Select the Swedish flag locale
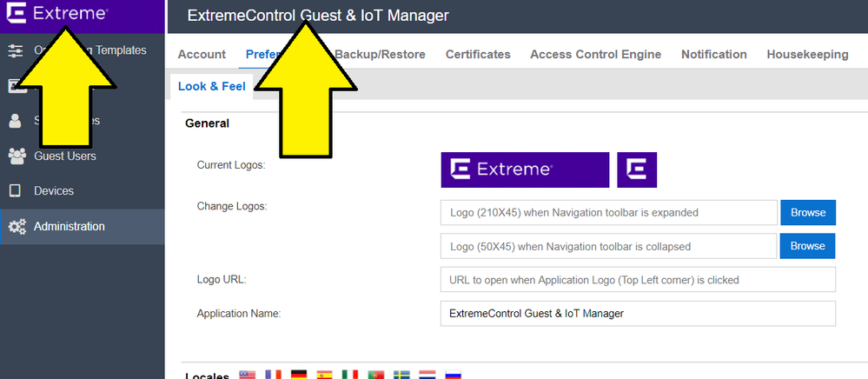868x379 pixels. [x=402, y=376]
